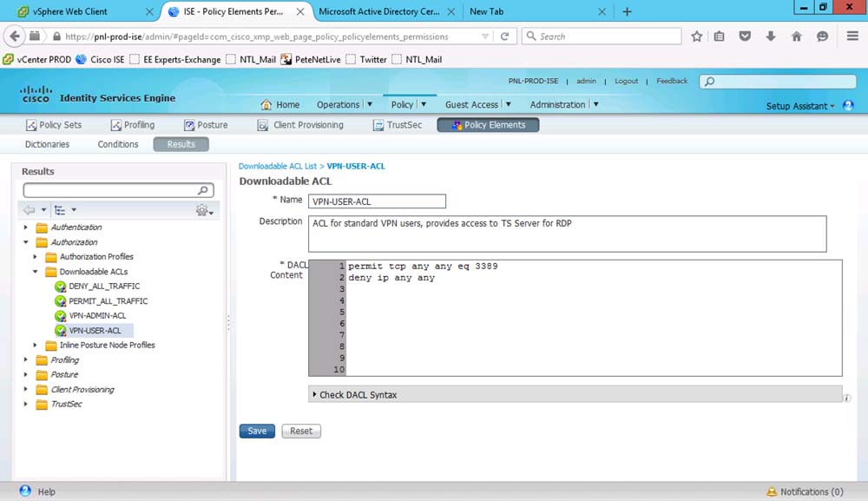Select the Policy Elements tab

(x=488, y=125)
